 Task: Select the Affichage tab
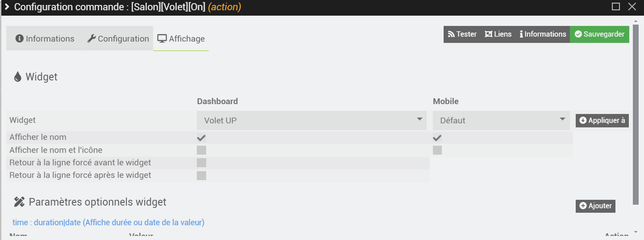coord(181,38)
